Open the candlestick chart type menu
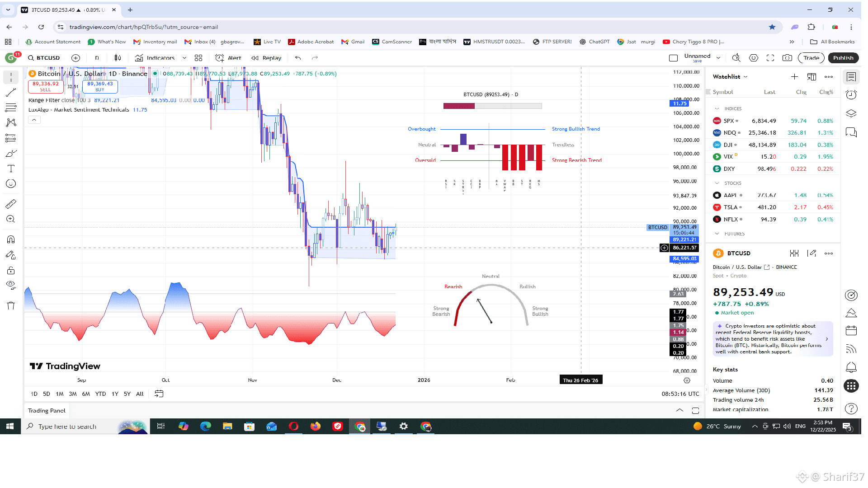 click(x=118, y=58)
